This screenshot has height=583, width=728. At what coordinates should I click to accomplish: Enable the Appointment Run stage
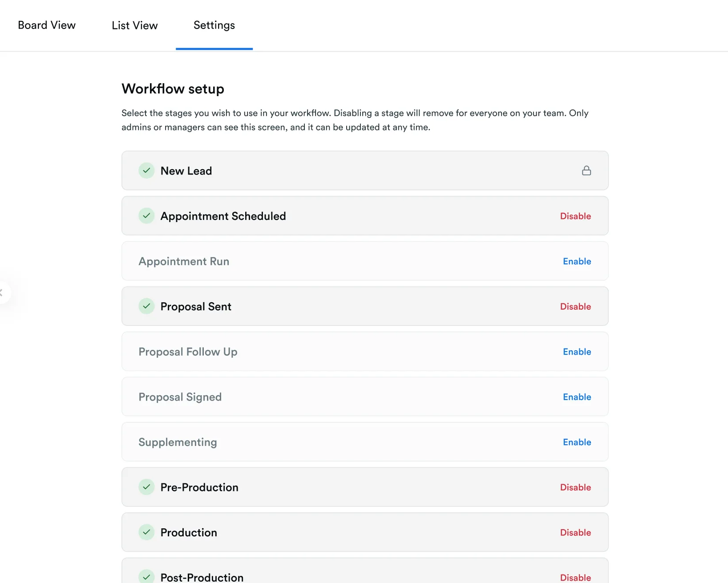577,261
